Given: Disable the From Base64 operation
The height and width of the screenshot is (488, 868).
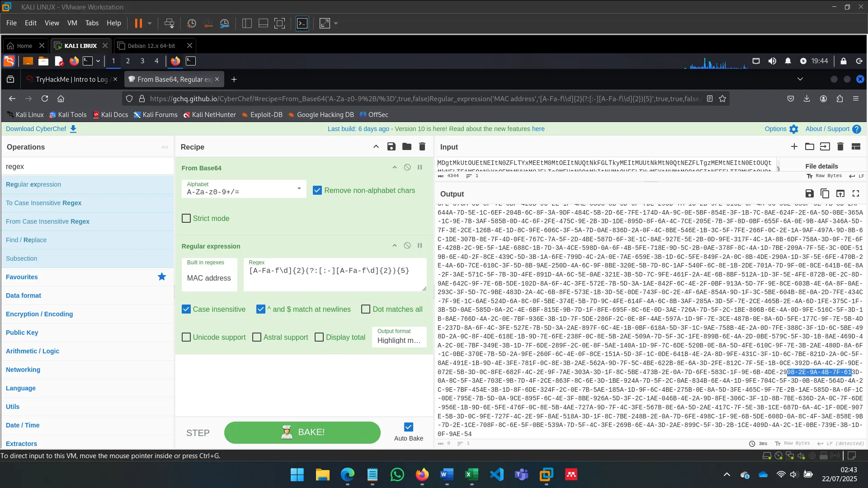Looking at the screenshot, I should pyautogui.click(x=408, y=167).
